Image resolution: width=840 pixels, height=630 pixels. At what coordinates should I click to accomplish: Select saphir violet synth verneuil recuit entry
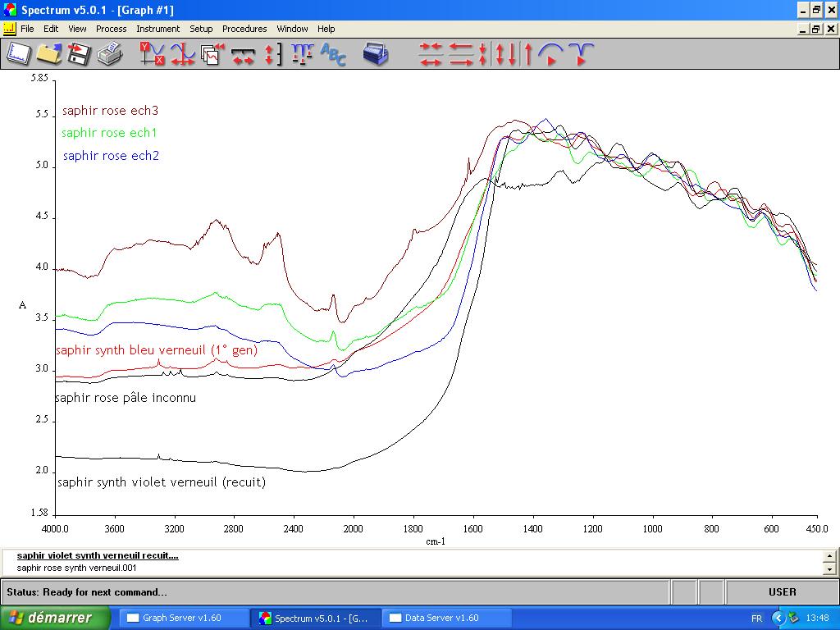[x=97, y=555]
